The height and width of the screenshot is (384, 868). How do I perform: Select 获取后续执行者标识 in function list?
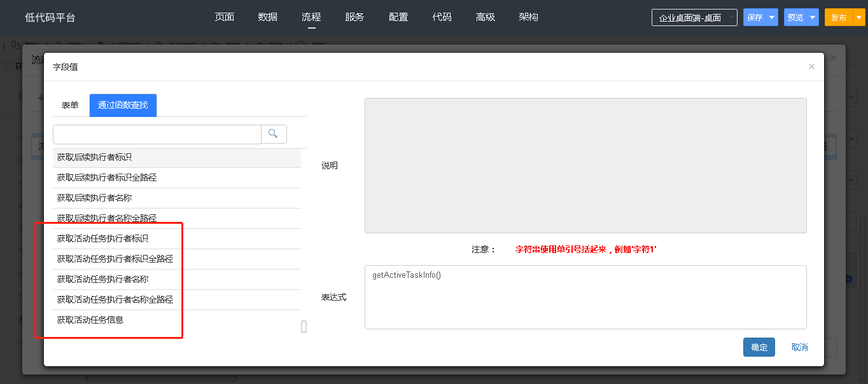point(94,157)
